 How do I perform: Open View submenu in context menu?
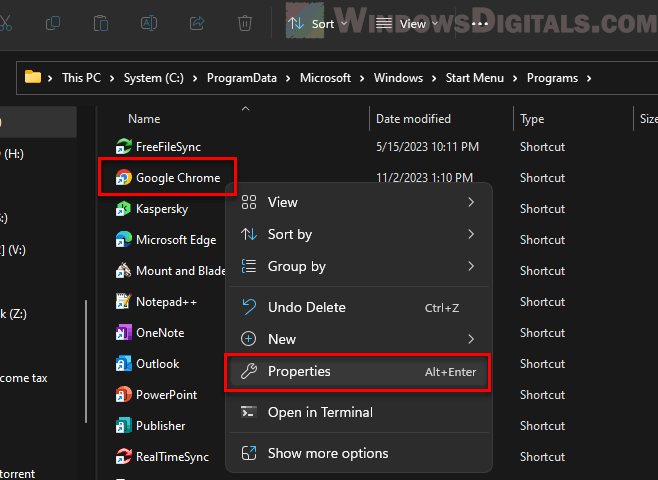(359, 202)
